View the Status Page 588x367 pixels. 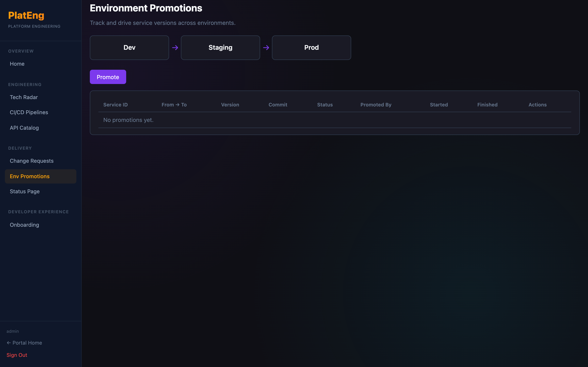coord(24,191)
